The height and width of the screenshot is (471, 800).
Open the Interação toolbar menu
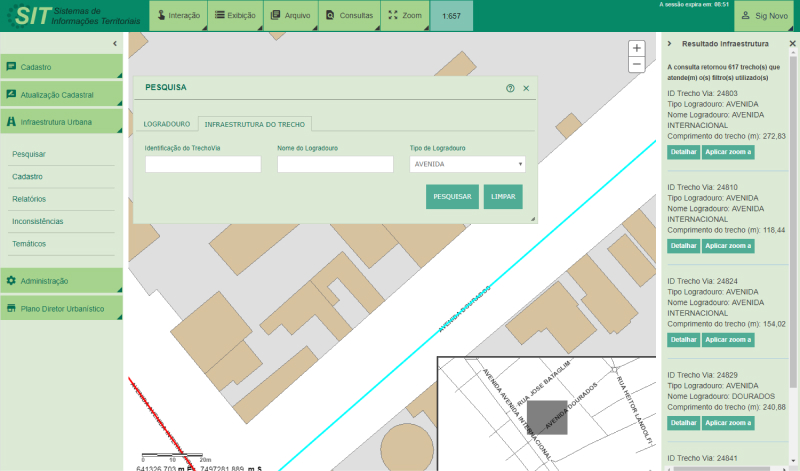[x=178, y=16]
